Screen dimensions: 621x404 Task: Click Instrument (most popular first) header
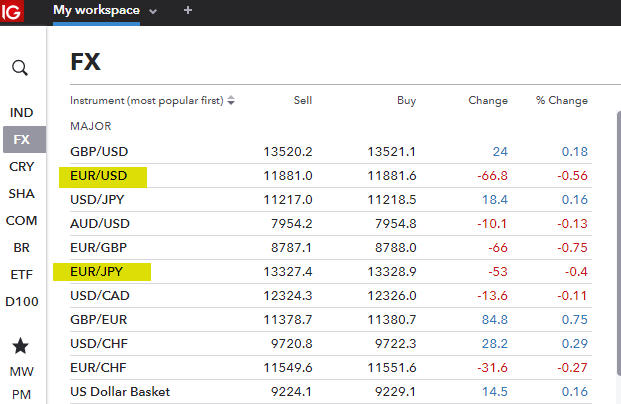(147, 101)
